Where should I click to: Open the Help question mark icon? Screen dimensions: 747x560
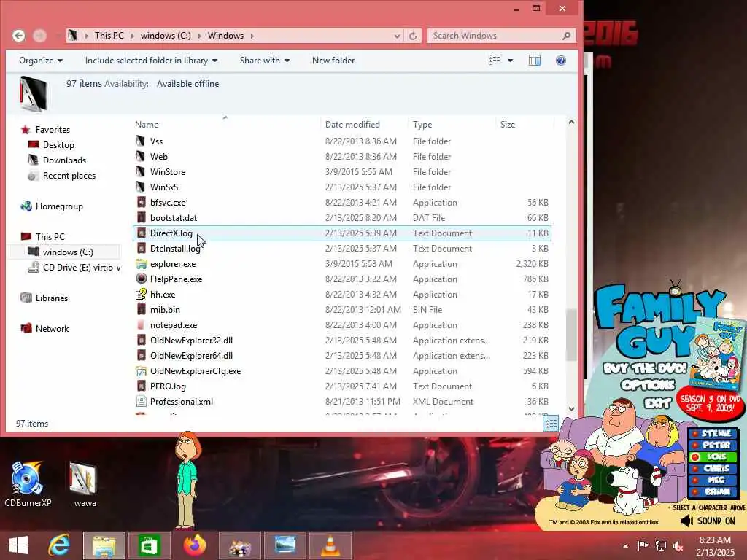(x=561, y=61)
